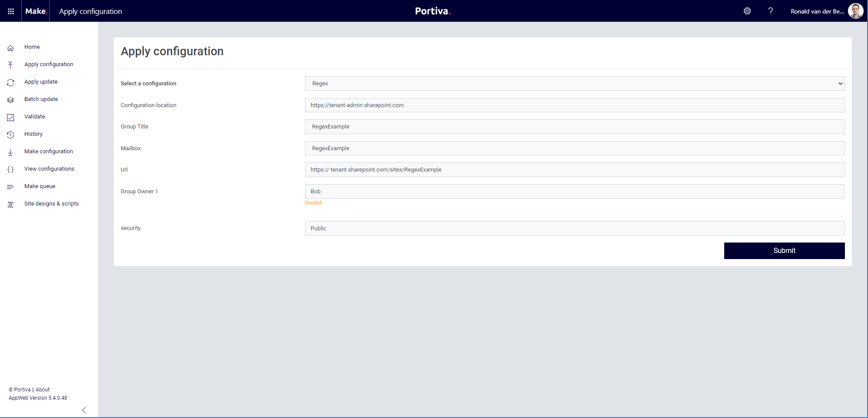The image size is (868, 418).
Task: Open help via question mark icon
Action: coord(770,11)
